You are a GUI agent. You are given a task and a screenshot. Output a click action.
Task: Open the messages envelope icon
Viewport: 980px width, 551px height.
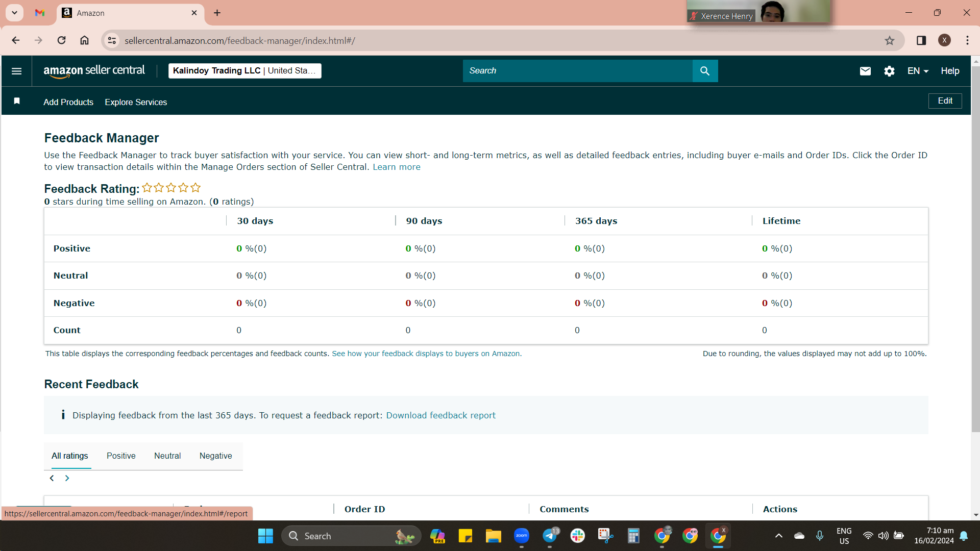coord(865,71)
